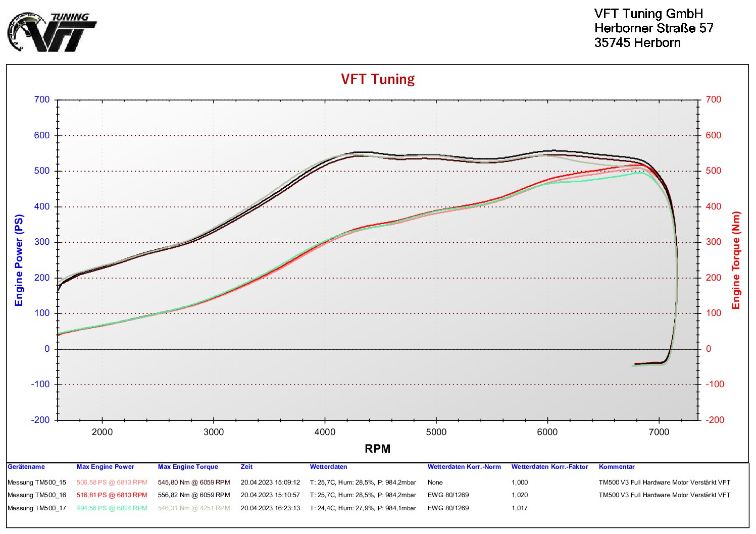This screenshot has width=756, height=534.
Task: Click the correction factor '1,020'
Action: 520,495
